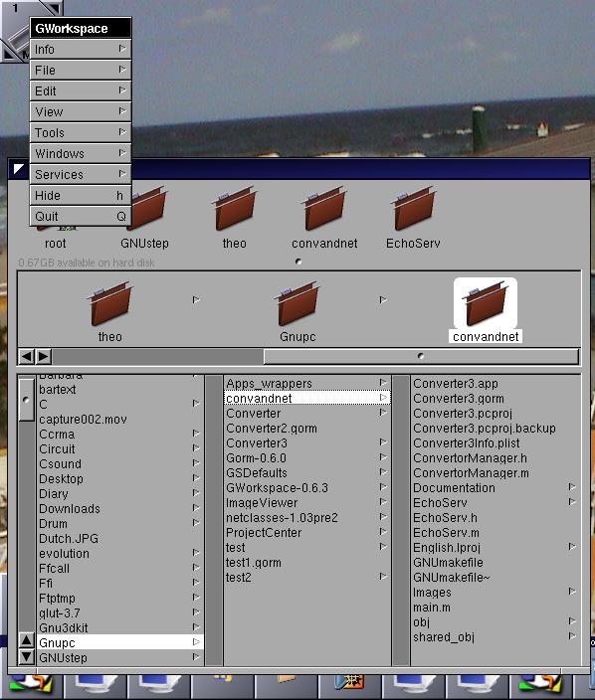Expand the Images folder arrow
This screenshot has width=595, height=700.
(572, 591)
